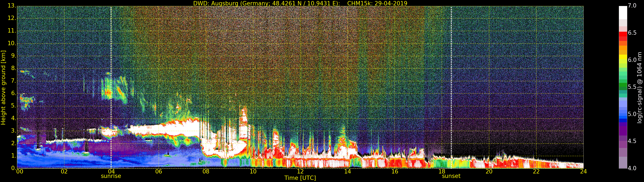Viewport: 644px width, 182px height.
Task: Click the "4.0" colorbar tick value
Action: click(x=632, y=168)
